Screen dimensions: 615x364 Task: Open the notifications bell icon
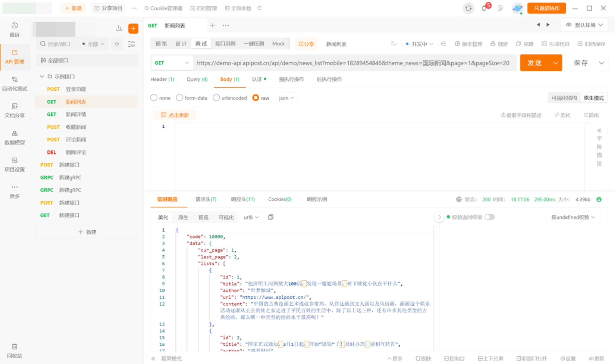pos(484,8)
